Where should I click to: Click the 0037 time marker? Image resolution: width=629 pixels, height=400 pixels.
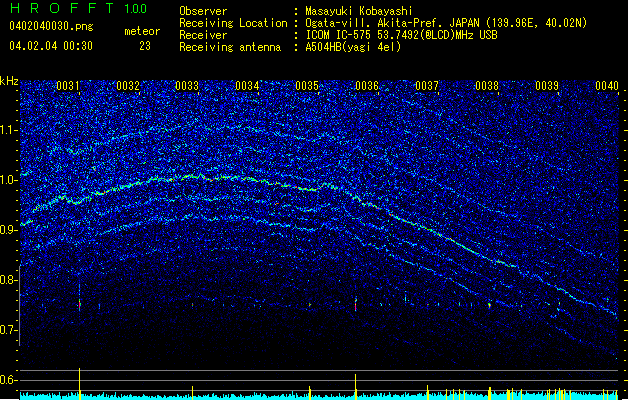point(427,86)
